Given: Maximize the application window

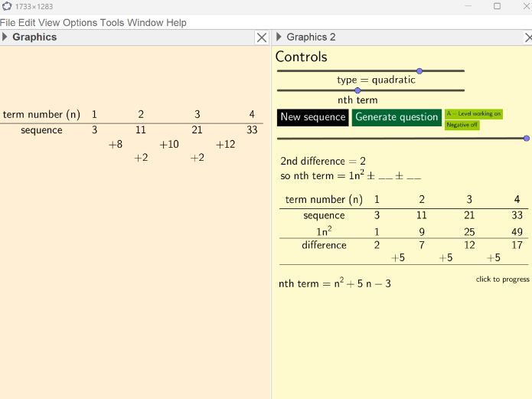Looking at the screenshot, I should pyautogui.click(x=497, y=6).
